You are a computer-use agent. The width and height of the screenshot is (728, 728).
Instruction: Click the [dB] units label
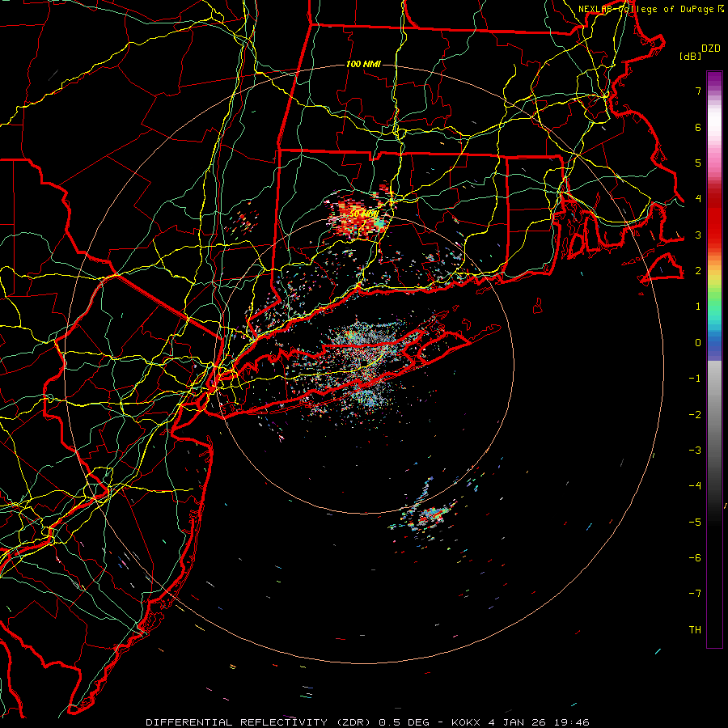click(690, 56)
